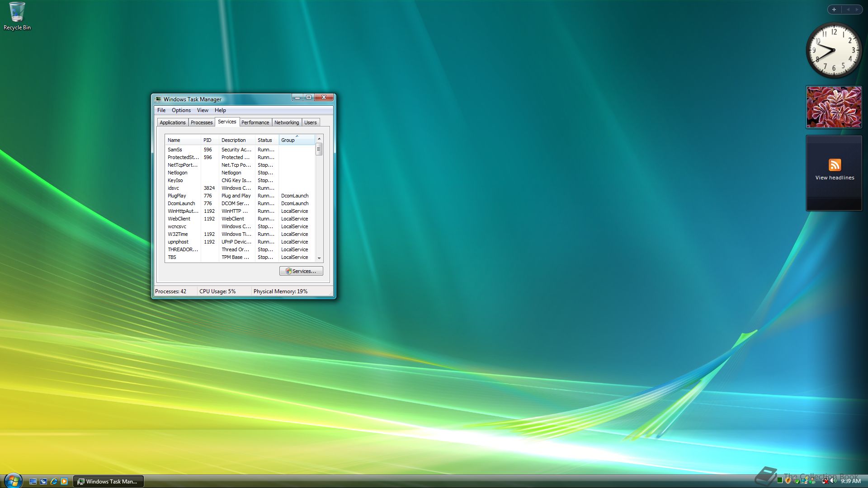Select the WebClient service name

[x=179, y=219]
